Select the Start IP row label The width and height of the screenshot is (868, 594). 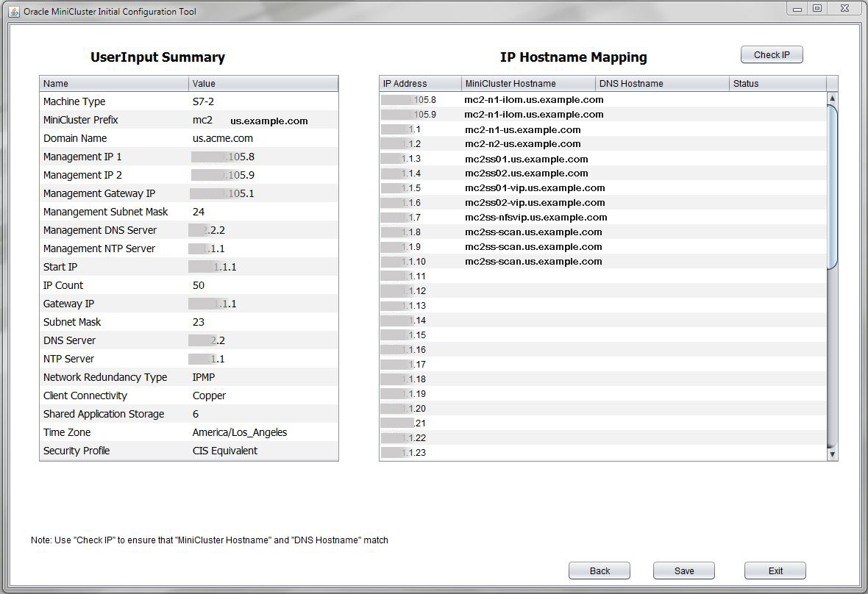point(60,267)
